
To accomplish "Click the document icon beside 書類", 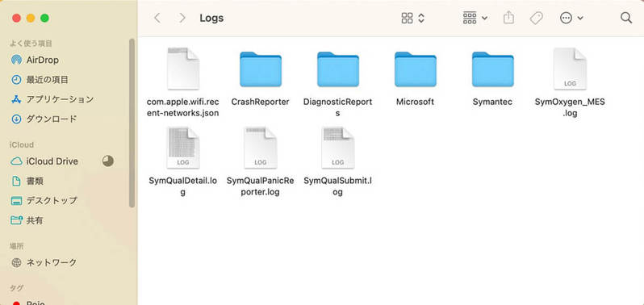I will coord(16,181).
